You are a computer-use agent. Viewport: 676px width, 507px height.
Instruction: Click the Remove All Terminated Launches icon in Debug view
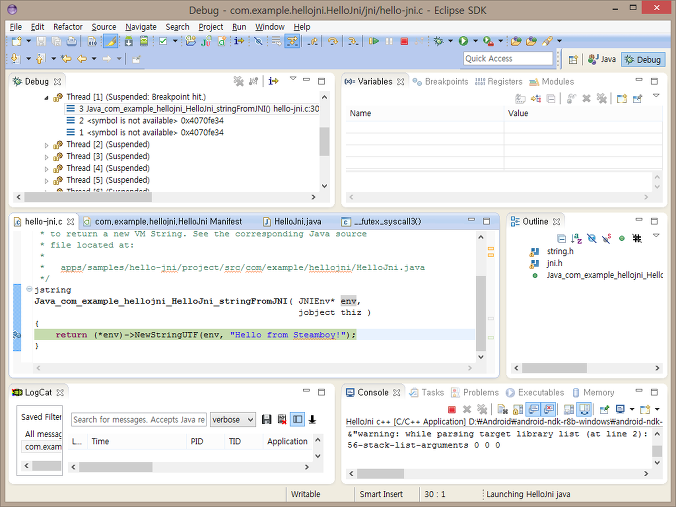click(238, 81)
